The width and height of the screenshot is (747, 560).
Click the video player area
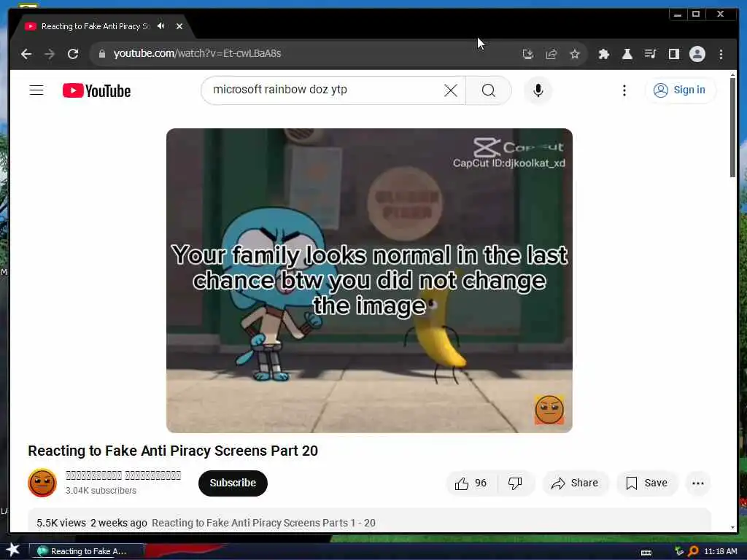(369, 281)
